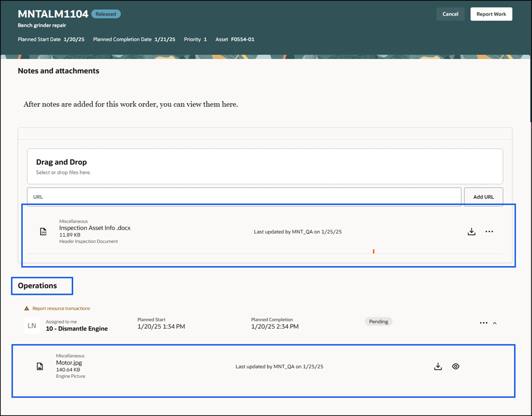Viewport: 532px width, 416px height.
Task: Click the Released status badge
Action: point(106,14)
